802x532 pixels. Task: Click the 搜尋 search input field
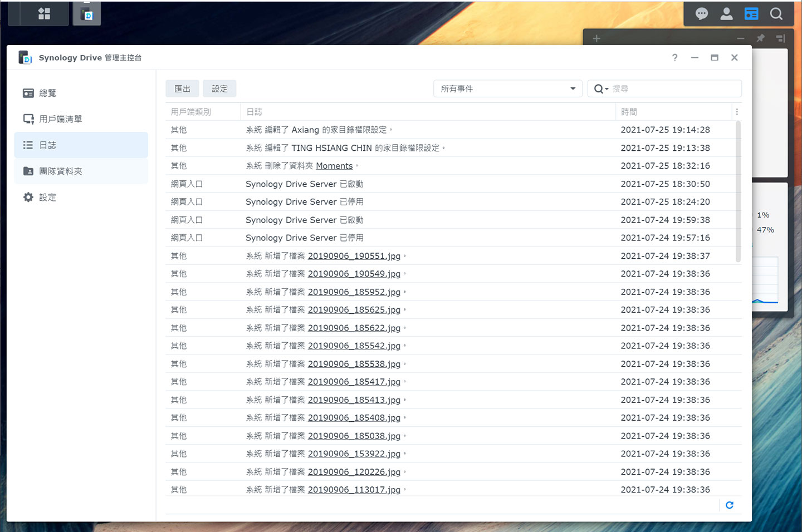click(674, 89)
